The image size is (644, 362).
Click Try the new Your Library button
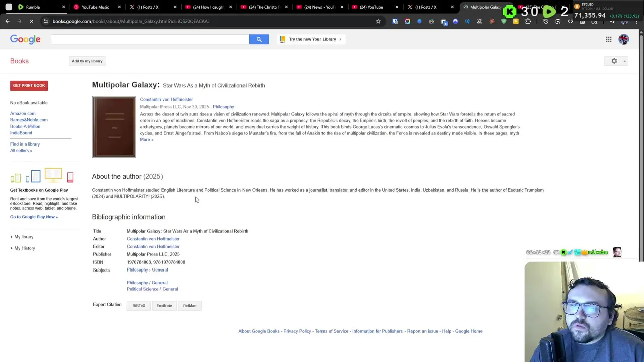pos(312,39)
